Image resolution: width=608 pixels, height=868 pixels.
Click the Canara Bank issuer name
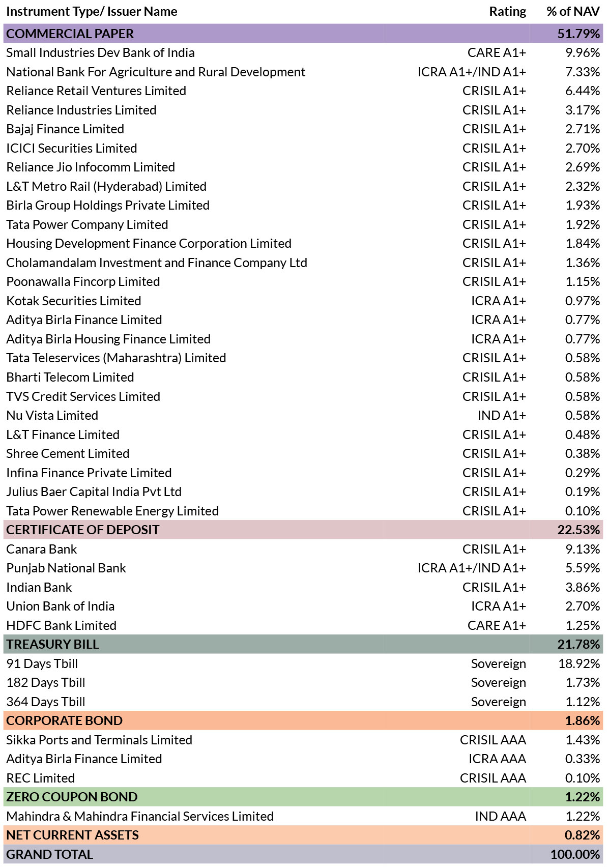pos(42,549)
